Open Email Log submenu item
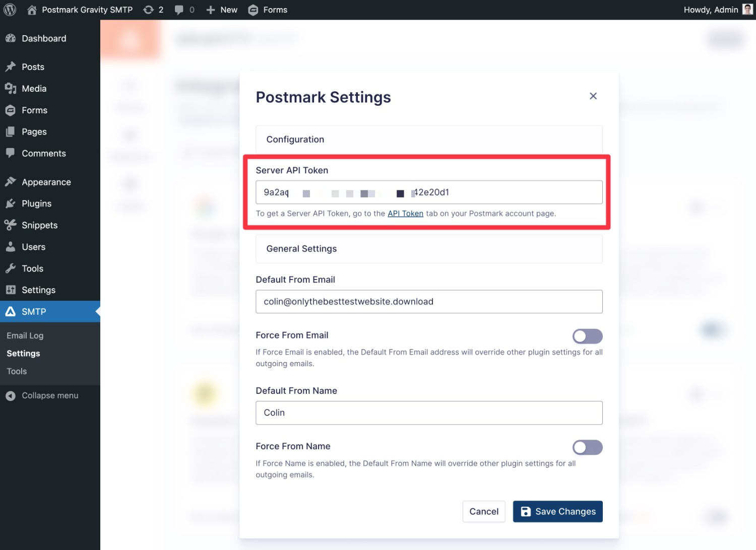The image size is (756, 550). coord(25,335)
